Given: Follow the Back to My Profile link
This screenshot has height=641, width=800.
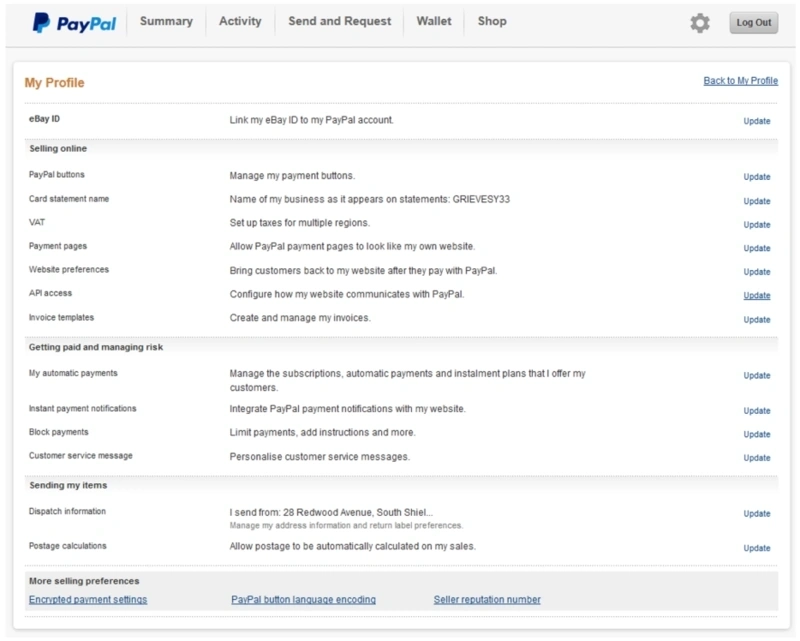Looking at the screenshot, I should point(740,81).
